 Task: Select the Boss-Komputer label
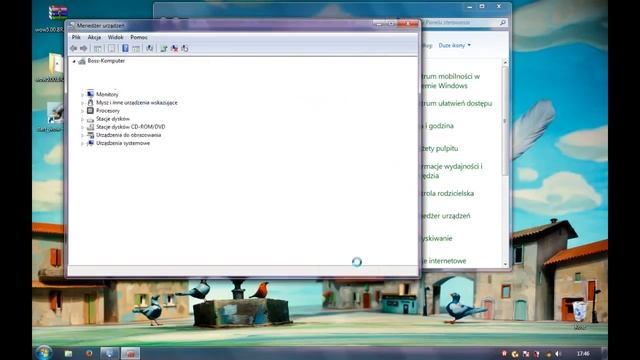coord(106,61)
